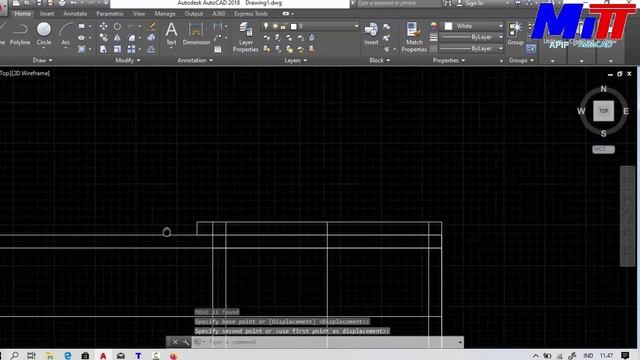Open the second ByLayer linetype dropdown
The height and width of the screenshot is (360, 640).
pyautogui.click(x=500, y=49)
